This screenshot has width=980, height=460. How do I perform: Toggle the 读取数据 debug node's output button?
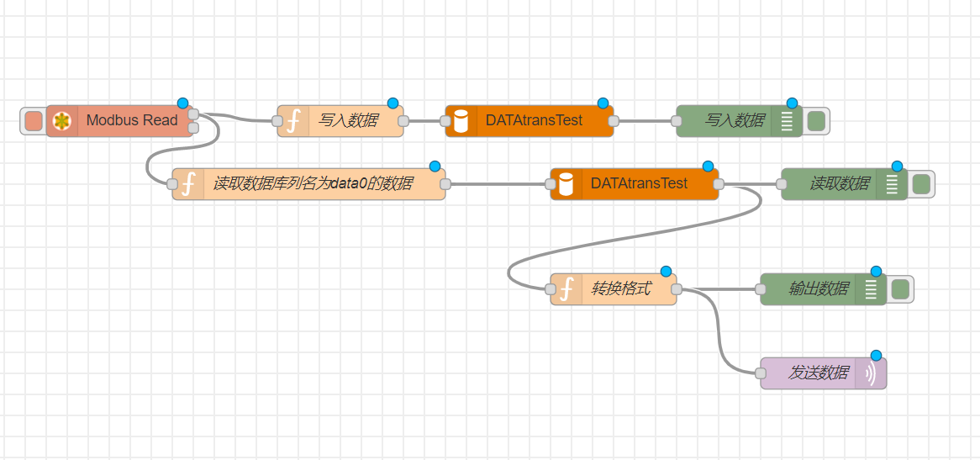[x=920, y=184]
